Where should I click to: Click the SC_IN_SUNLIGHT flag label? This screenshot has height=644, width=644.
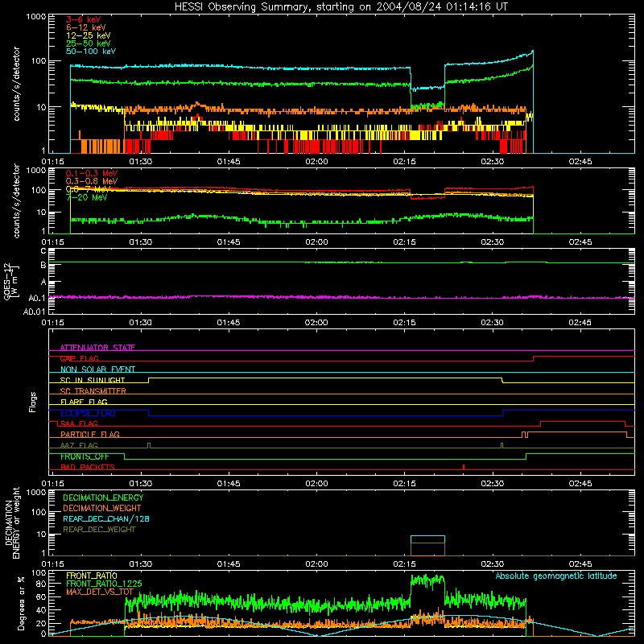(x=93, y=380)
